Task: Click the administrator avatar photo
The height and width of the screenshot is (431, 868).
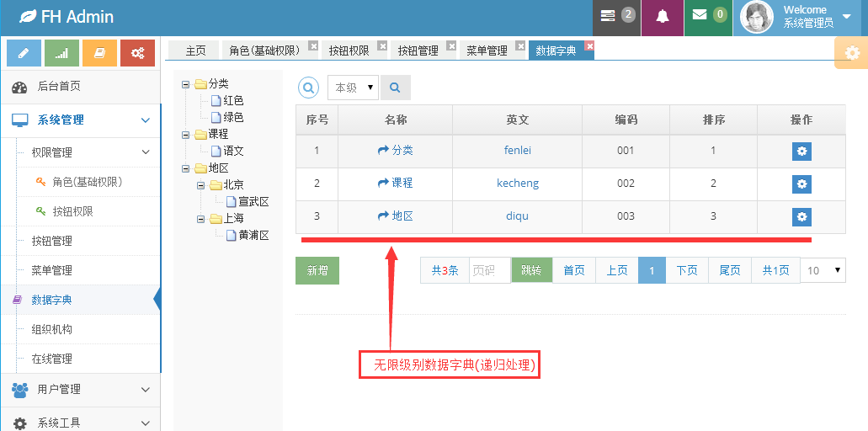Action: [x=757, y=18]
